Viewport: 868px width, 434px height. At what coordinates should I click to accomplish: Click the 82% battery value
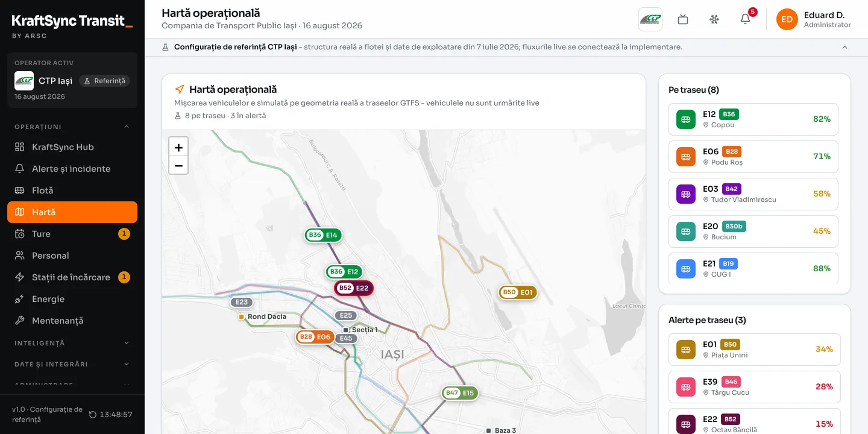coord(822,119)
